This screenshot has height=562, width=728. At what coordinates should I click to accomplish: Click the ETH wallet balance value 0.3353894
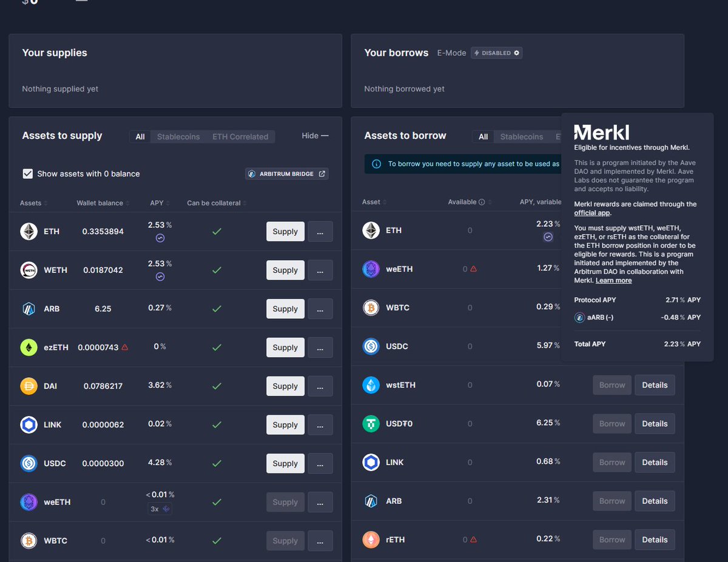[x=103, y=232]
